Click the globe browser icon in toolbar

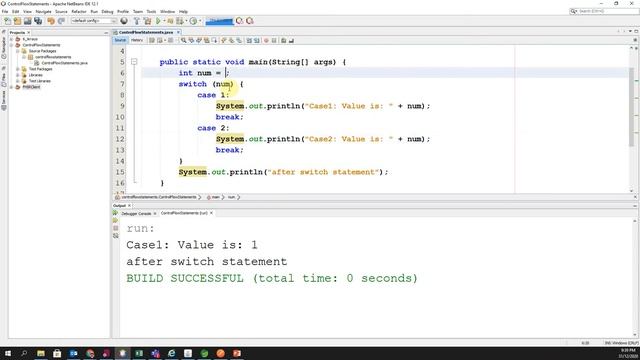124,21
